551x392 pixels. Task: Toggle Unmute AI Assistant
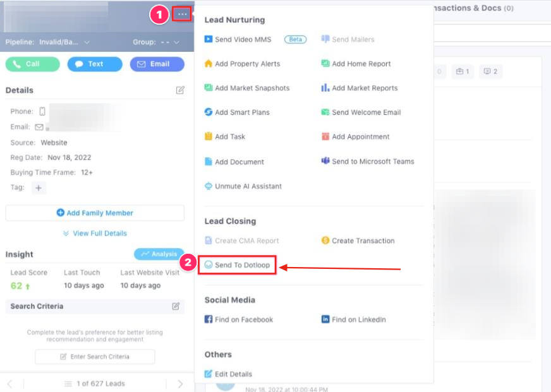click(x=248, y=186)
